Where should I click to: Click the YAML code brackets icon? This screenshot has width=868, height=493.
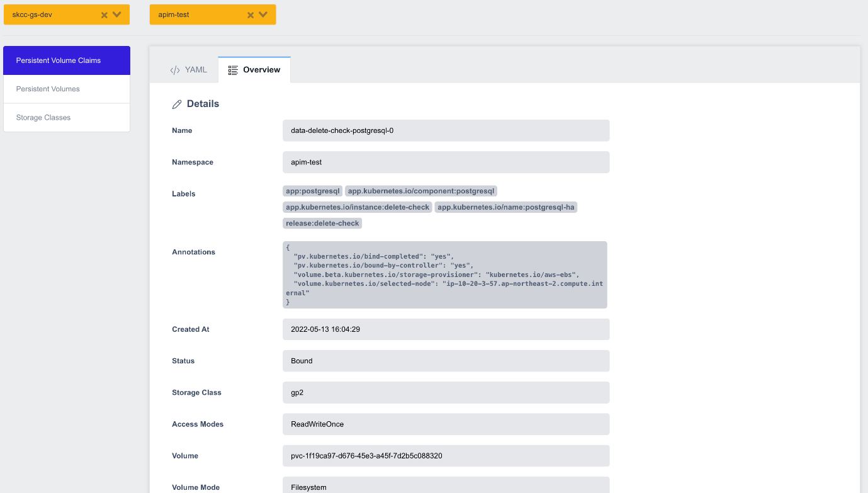(x=175, y=70)
